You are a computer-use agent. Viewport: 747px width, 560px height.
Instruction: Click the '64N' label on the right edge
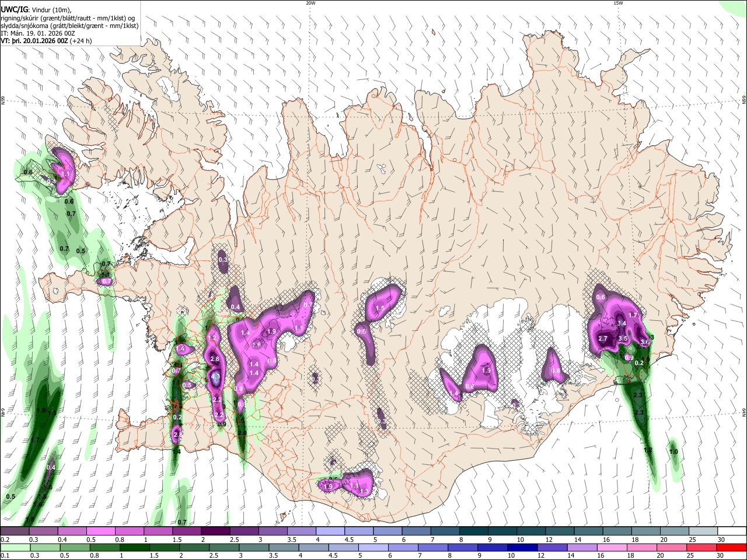point(744,412)
